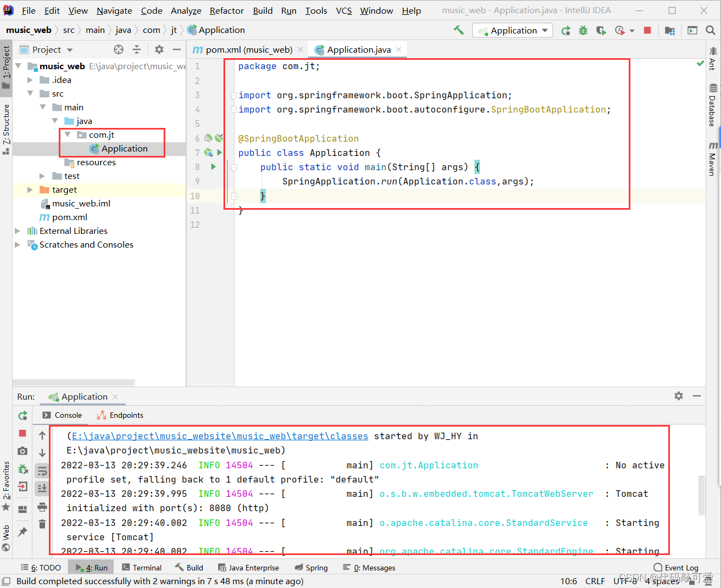Open the TODO tool window
The image size is (721, 588).
click(41, 568)
